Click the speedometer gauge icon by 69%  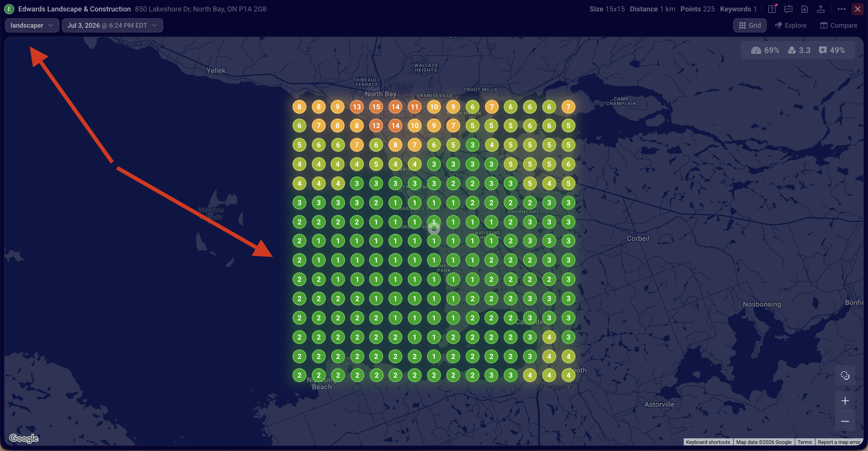click(x=756, y=50)
